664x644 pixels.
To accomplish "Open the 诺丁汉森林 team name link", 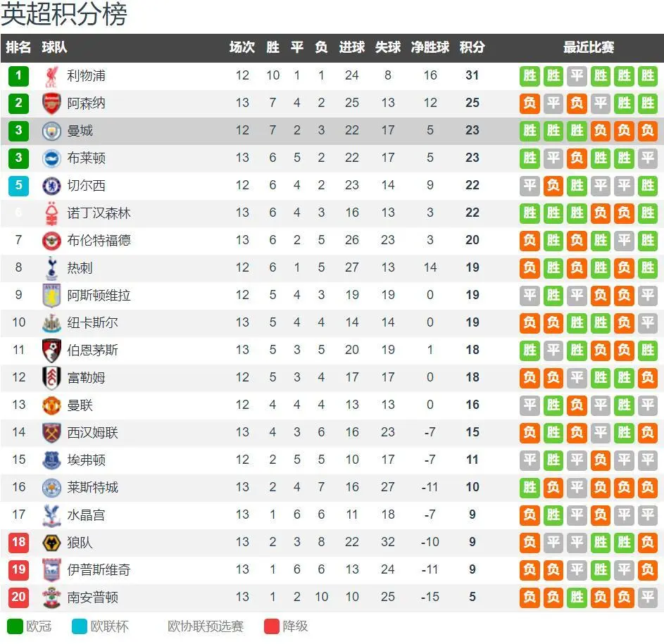I will [x=99, y=213].
